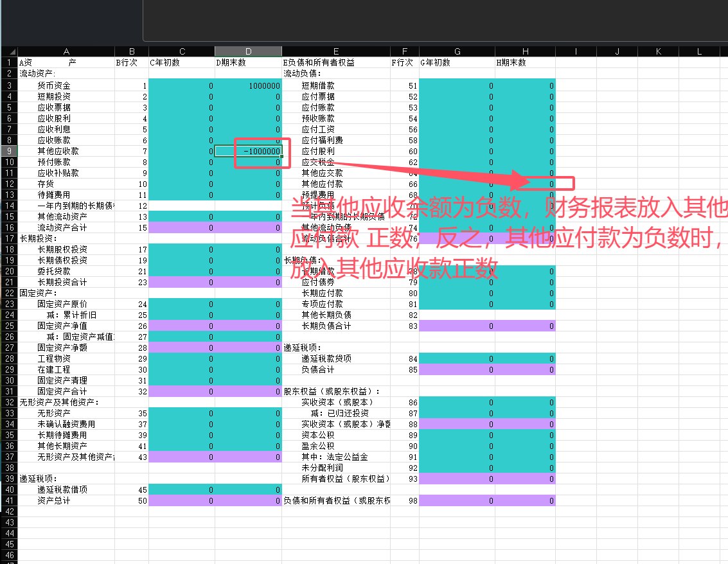Click the 短期借款 cell
Image resolution: width=728 pixels, height=564 pixels.
tap(318, 85)
